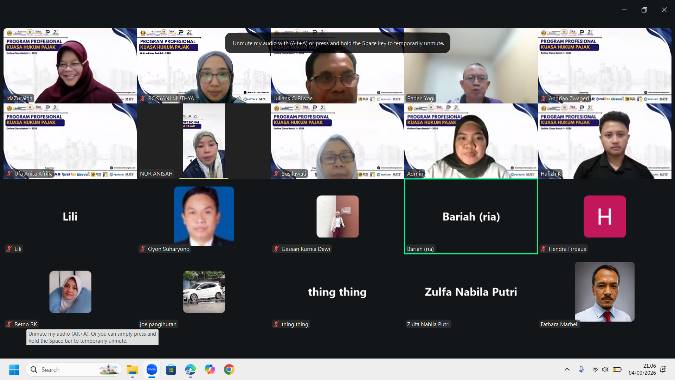This screenshot has height=380, width=675.
Task: Open the network status tray icon
Action: pyautogui.click(x=596, y=370)
